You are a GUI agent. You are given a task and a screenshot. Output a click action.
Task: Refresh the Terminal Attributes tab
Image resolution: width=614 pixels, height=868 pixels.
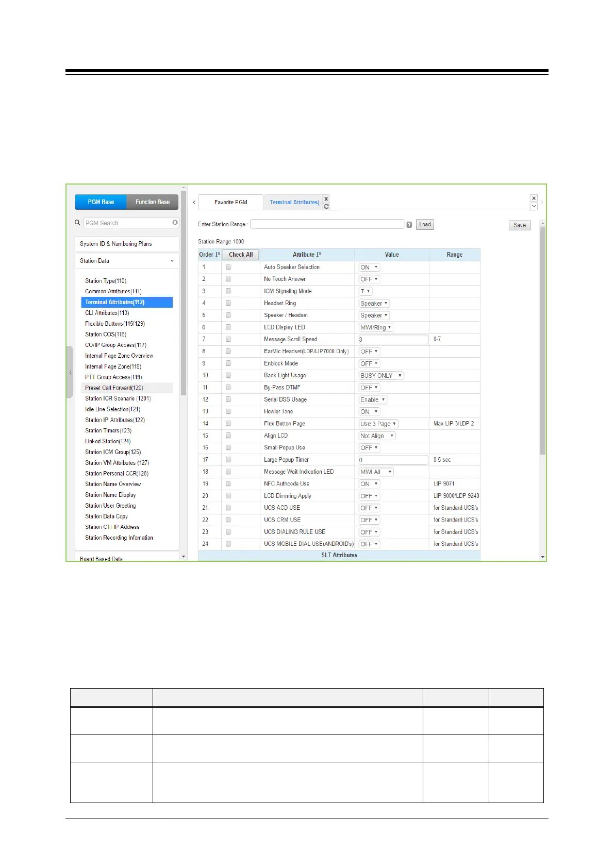(326, 206)
